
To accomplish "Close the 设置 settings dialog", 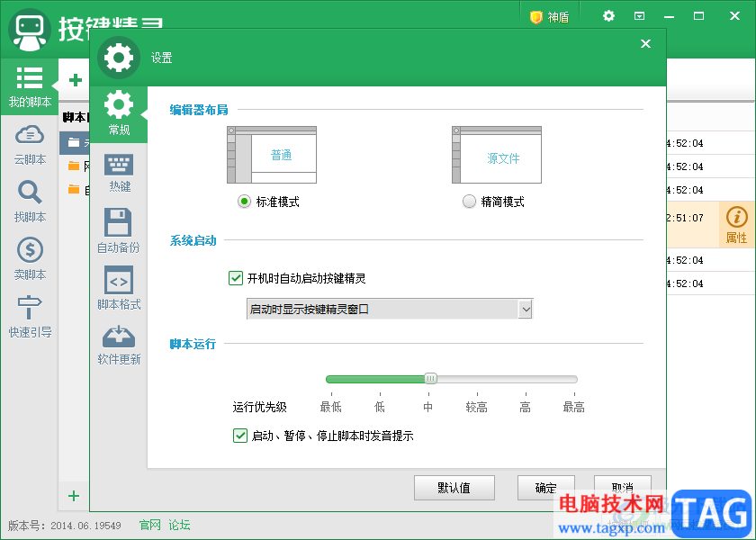I will click(645, 44).
